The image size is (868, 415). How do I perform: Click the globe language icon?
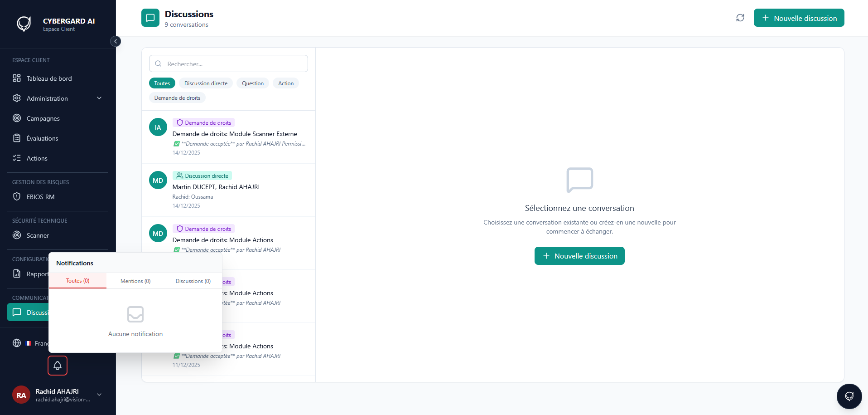pyautogui.click(x=17, y=343)
